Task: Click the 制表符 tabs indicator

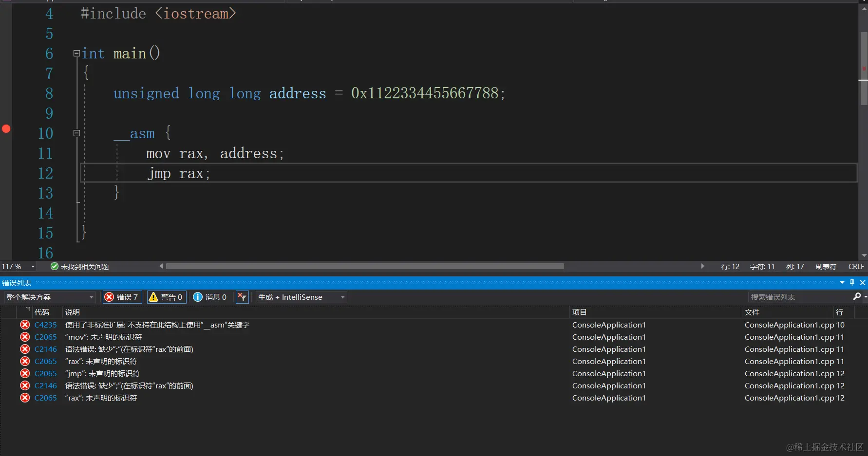Action: (x=826, y=267)
